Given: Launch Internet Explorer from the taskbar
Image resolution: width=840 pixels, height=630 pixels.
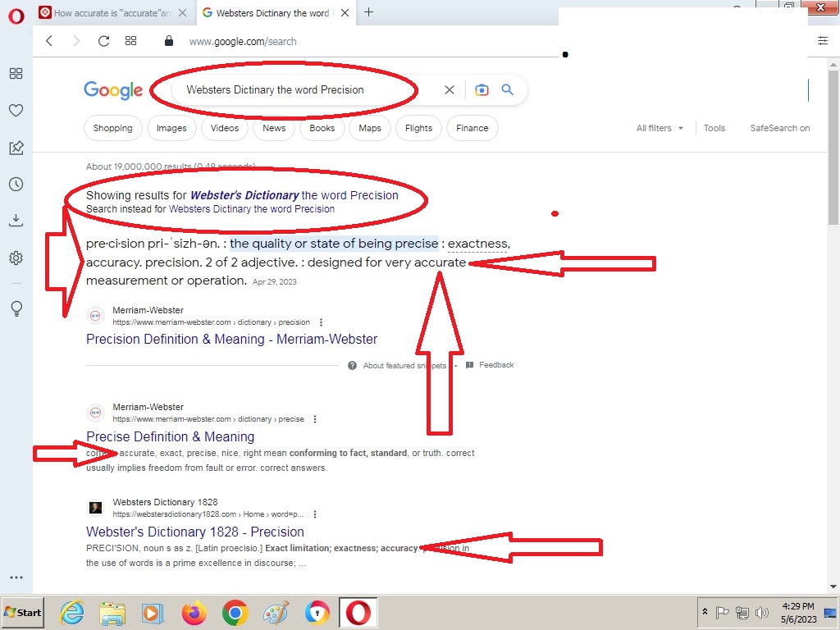Looking at the screenshot, I should 72,613.
